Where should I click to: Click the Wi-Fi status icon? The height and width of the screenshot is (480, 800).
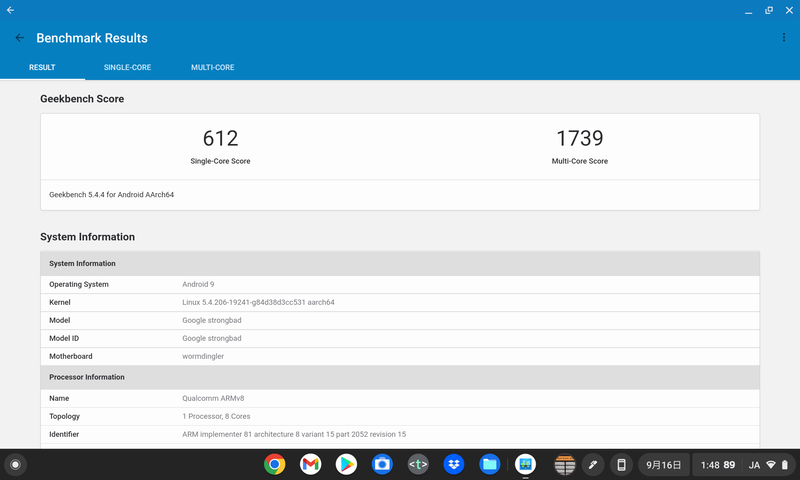(x=771, y=465)
